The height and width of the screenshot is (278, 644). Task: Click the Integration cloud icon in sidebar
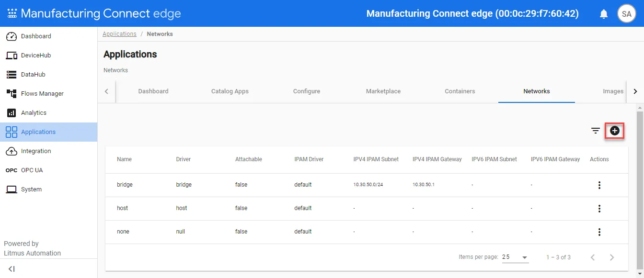(11, 151)
